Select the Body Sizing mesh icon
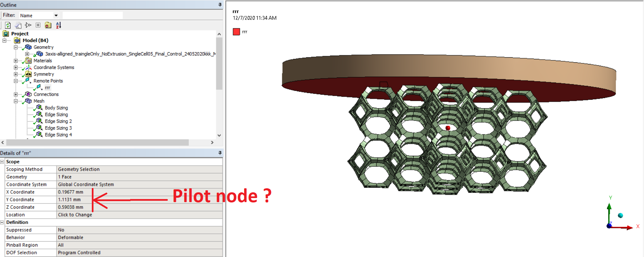This screenshot has width=644, height=257. (39, 108)
